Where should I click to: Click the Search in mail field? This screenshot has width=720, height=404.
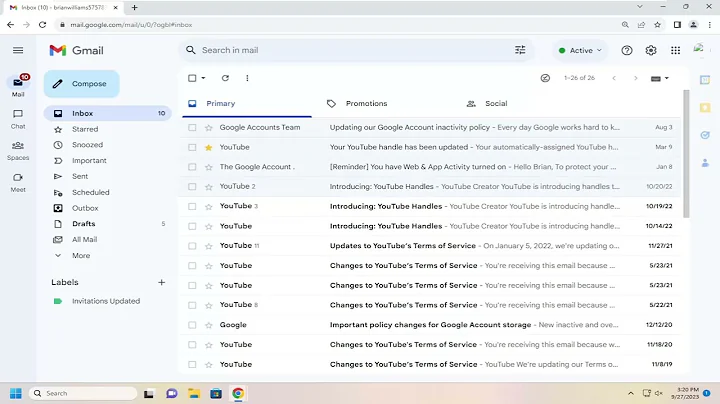356,50
